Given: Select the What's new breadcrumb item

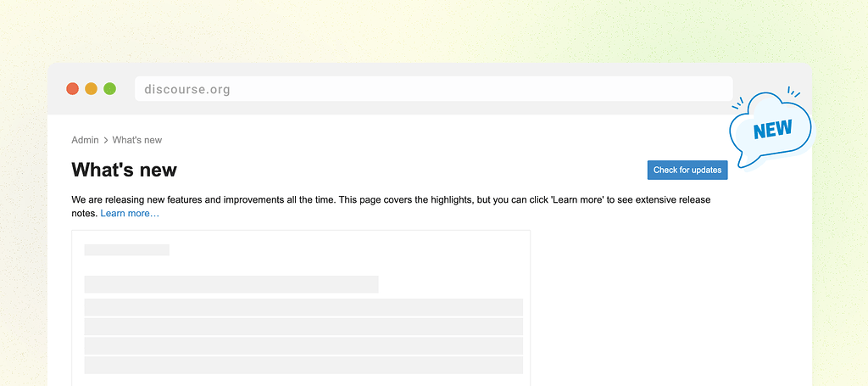Looking at the screenshot, I should [137, 140].
